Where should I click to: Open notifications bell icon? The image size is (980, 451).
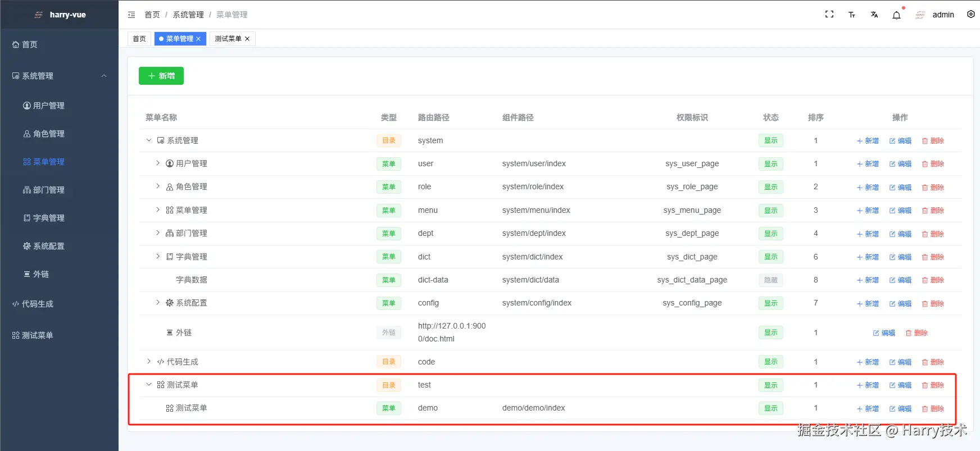tap(897, 15)
